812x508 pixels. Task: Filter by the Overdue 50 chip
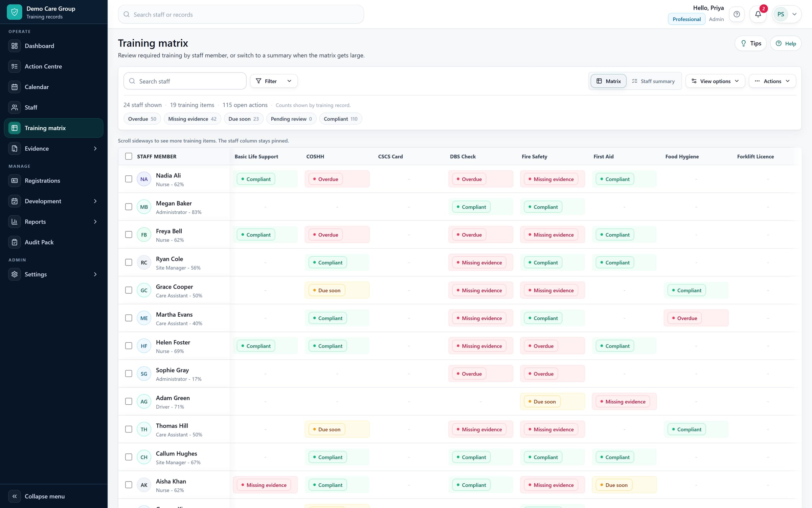pos(142,119)
